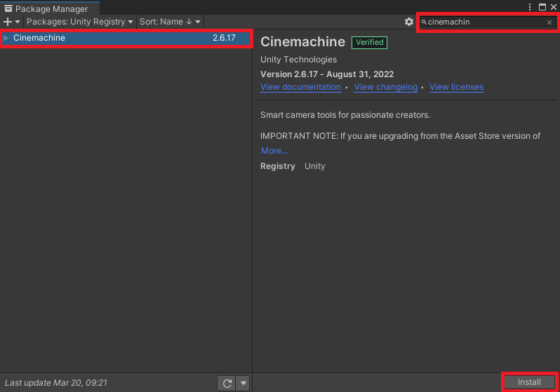The height and width of the screenshot is (392, 560).
Task: Clear the search text with the x icon
Action: coord(549,22)
